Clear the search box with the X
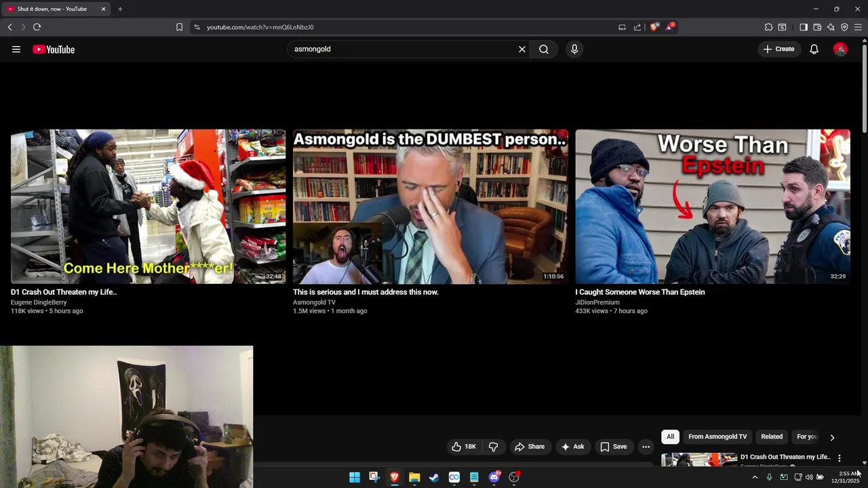Screen dimensions: 868x488 (x=522, y=49)
